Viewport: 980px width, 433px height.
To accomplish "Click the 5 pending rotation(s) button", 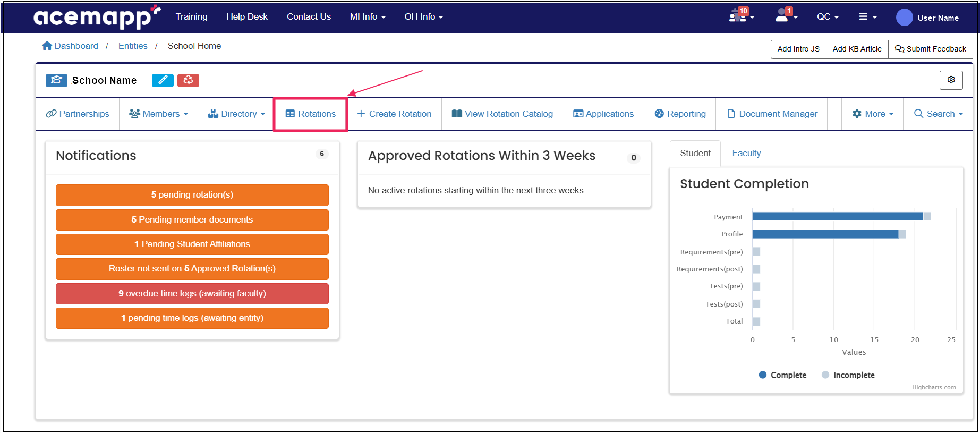I will [192, 195].
